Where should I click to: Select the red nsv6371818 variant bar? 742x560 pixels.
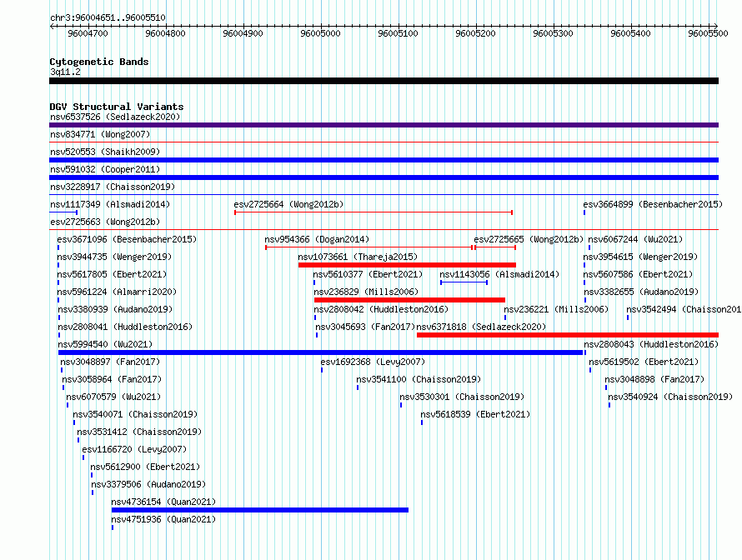click(x=568, y=335)
